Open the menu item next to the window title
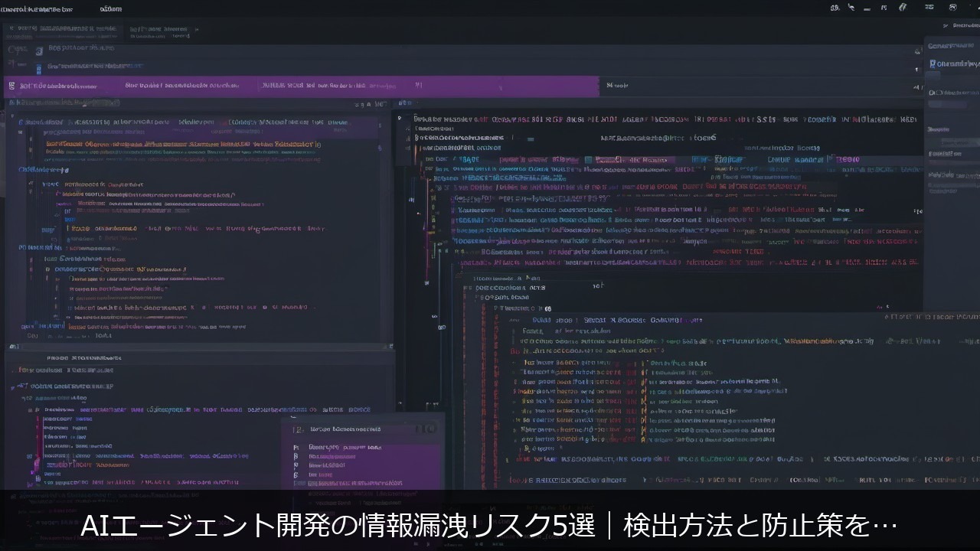The height and width of the screenshot is (551, 980). [110, 9]
